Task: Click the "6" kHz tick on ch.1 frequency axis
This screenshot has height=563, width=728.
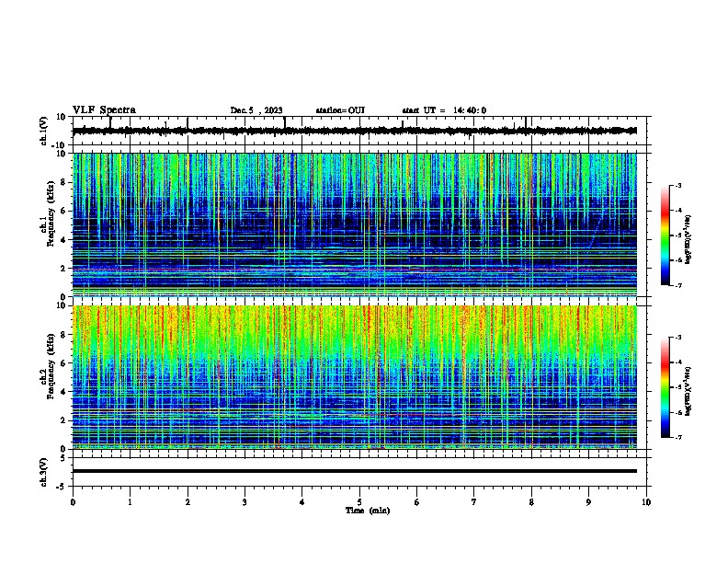Action: click(63, 212)
